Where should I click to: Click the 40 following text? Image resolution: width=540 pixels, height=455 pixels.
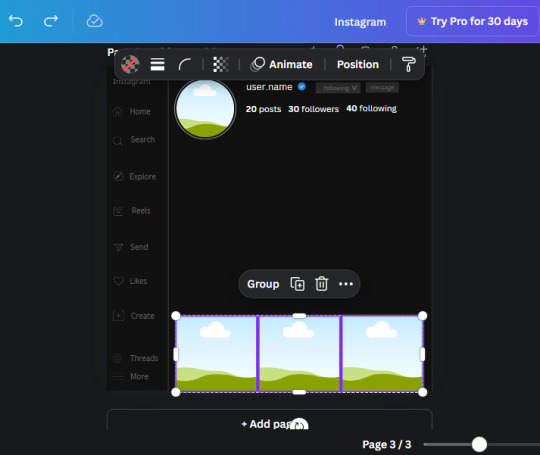point(371,108)
